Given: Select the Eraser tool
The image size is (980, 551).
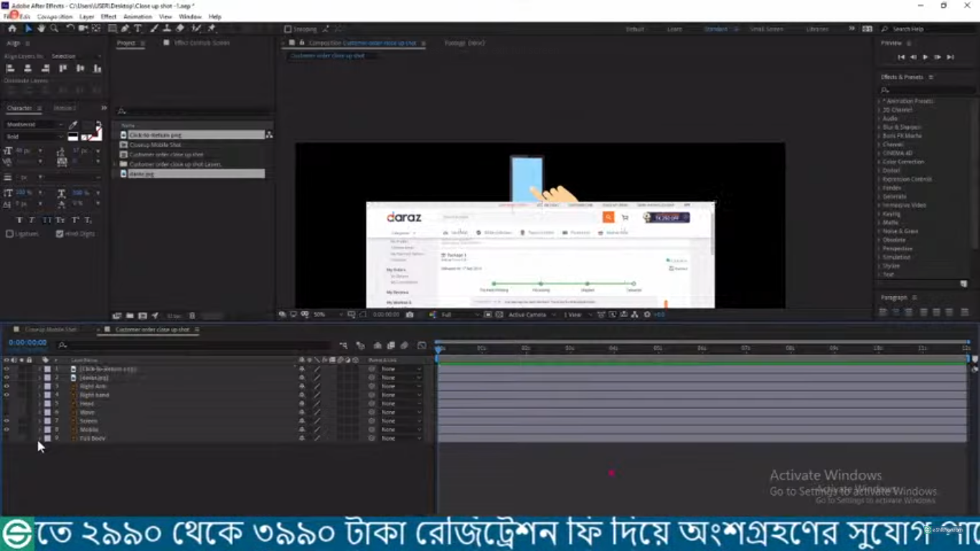Looking at the screenshot, I should [180, 29].
